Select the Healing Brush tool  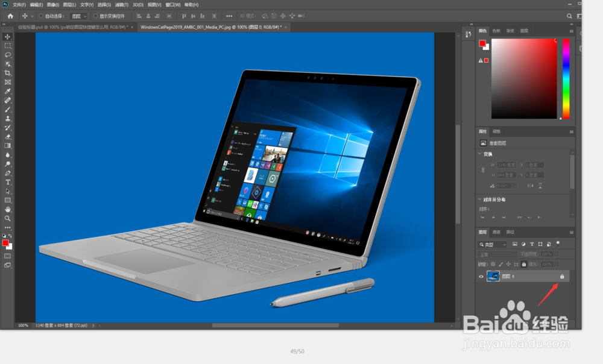coord(7,100)
